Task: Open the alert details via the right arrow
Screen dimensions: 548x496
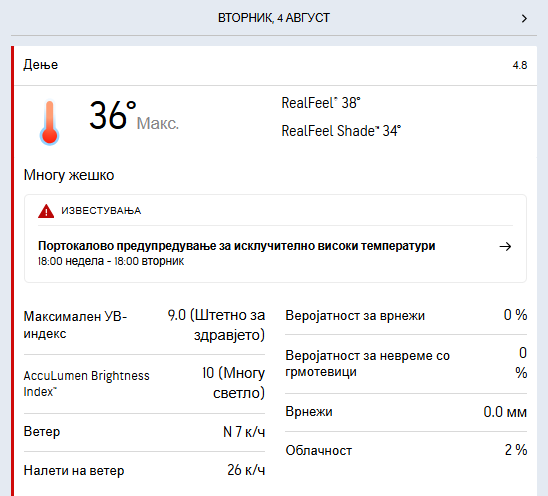Action: [505, 246]
